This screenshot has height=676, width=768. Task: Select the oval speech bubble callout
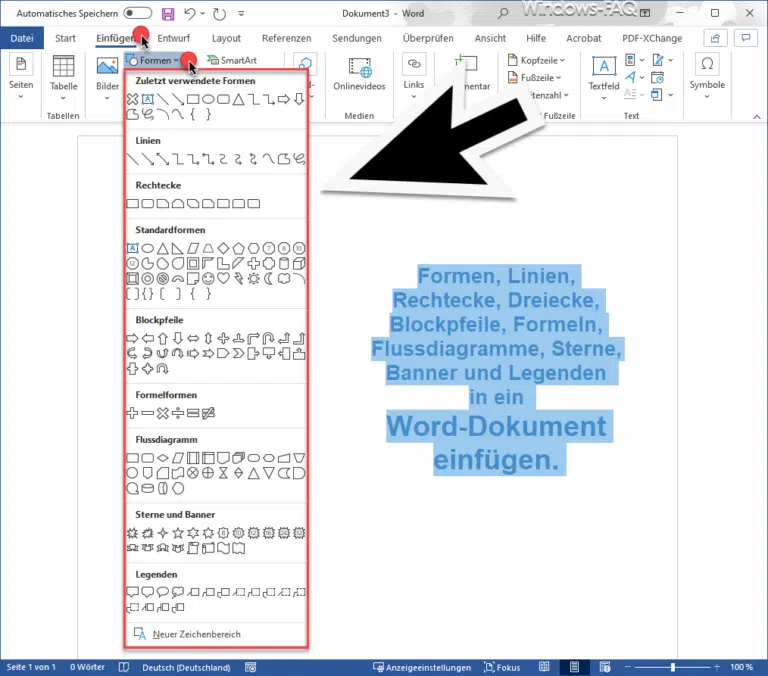(163, 592)
